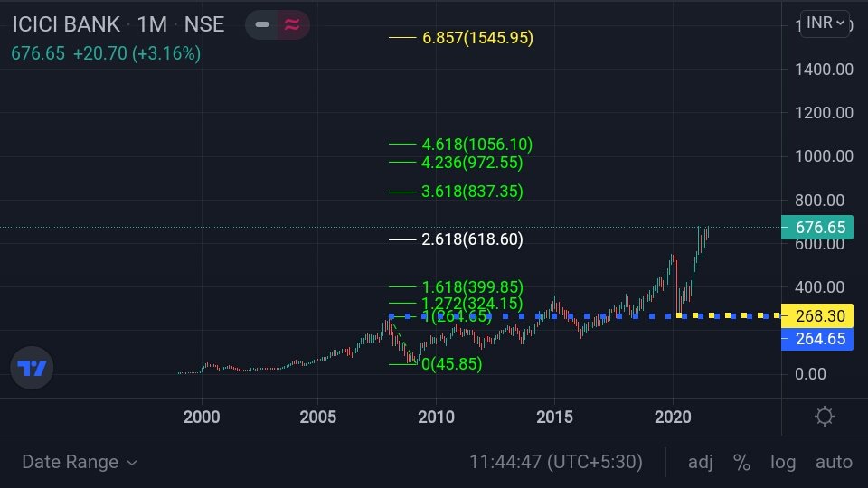Click the 1400.00 price axis label
This screenshot has height=488, width=868.
824,70
